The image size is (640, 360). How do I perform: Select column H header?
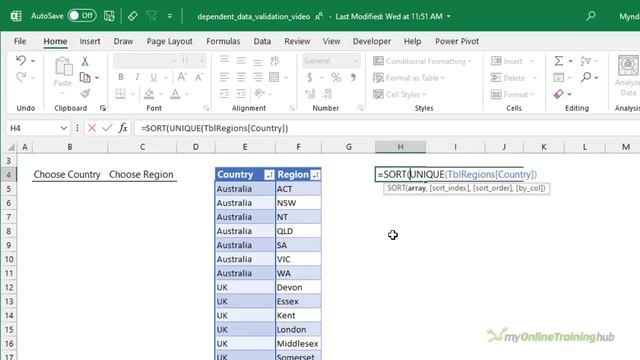(400, 147)
